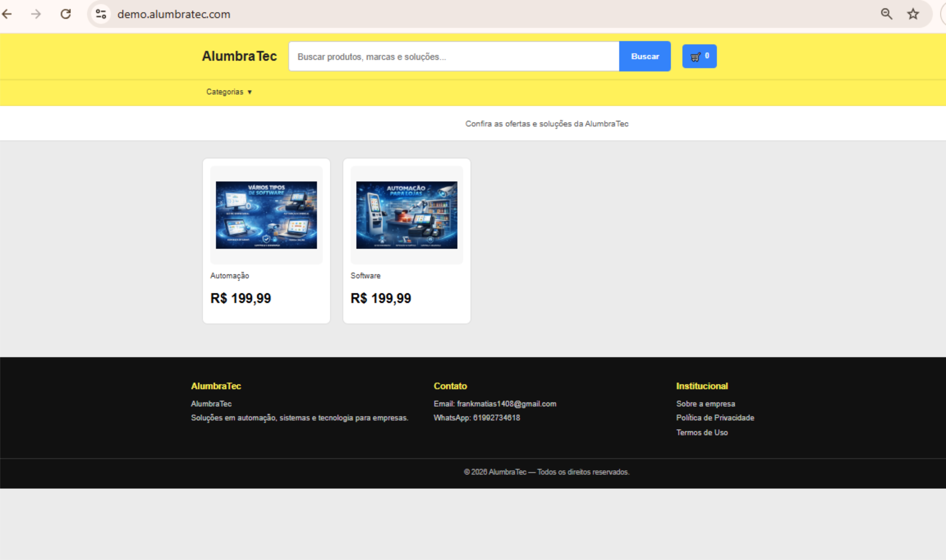Screen dimensions: 946x560
Task: Click the zoom icon in the address bar
Action: click(x=886, y=14)
